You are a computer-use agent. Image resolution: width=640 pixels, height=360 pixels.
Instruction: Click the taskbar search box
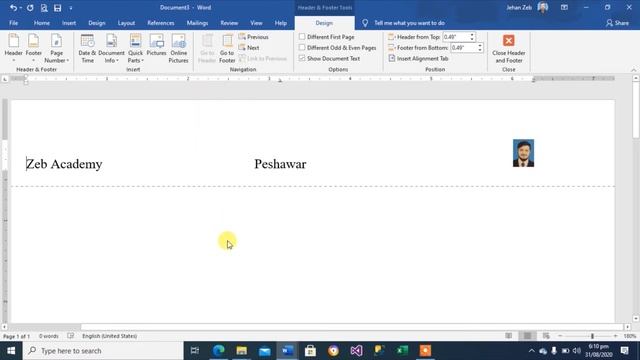click(x=103, y=351)
